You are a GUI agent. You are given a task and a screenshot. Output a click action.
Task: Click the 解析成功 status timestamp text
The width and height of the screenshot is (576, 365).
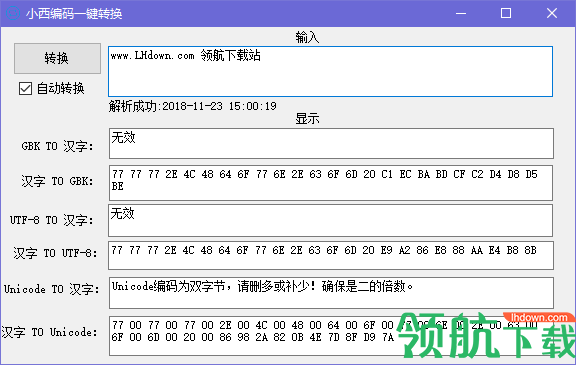[192, 106]
